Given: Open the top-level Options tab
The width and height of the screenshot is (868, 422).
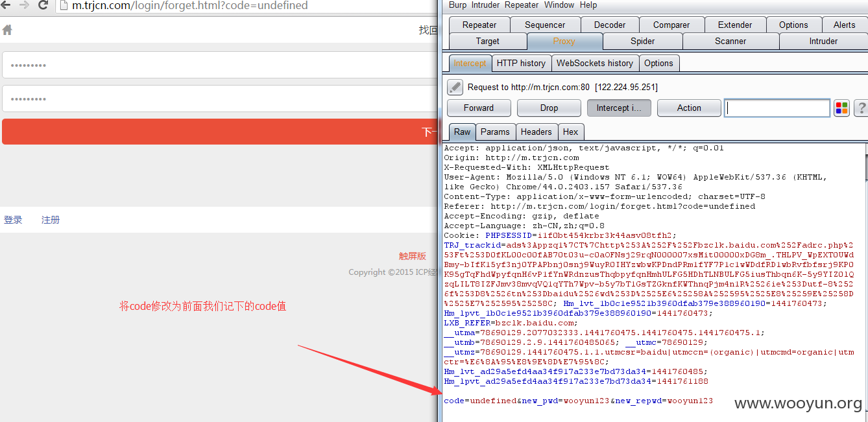Looking at the screenshot, I should pyautogui.click(x=793, y=25).
